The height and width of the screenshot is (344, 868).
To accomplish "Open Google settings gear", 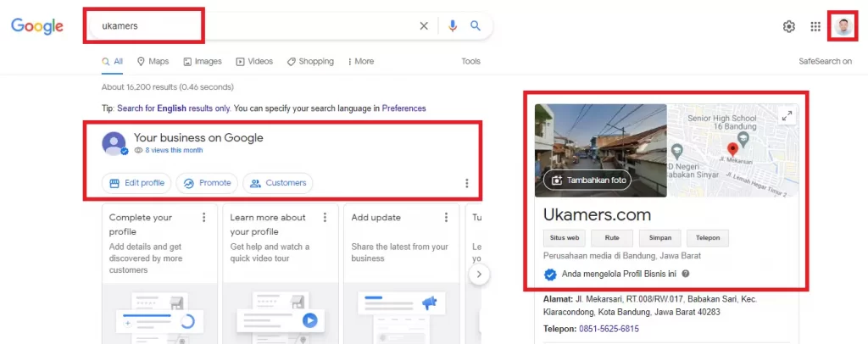I will [x=789, y=26].
